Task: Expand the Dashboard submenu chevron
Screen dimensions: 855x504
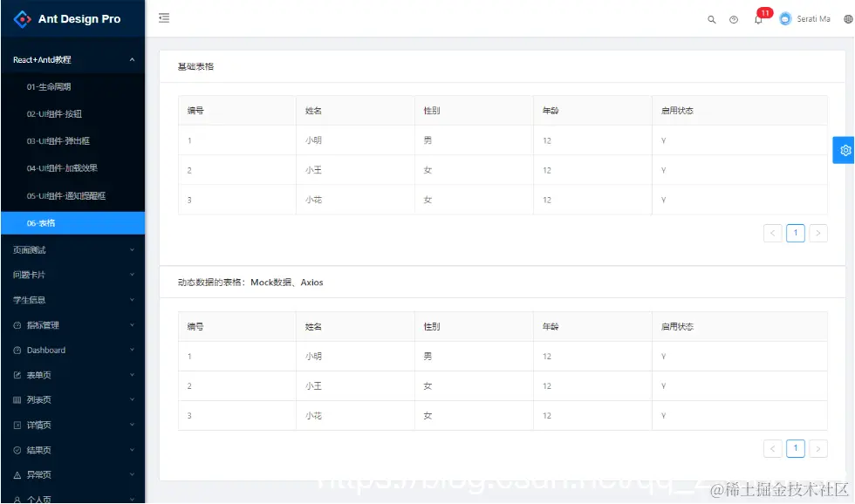Action: pos(132,350)
